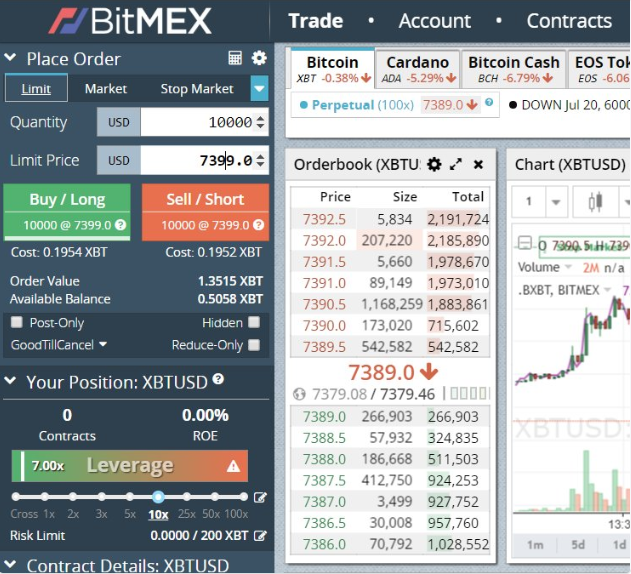Collapse the Place Order section
This screenshot has width=631, height=574.
10,58
